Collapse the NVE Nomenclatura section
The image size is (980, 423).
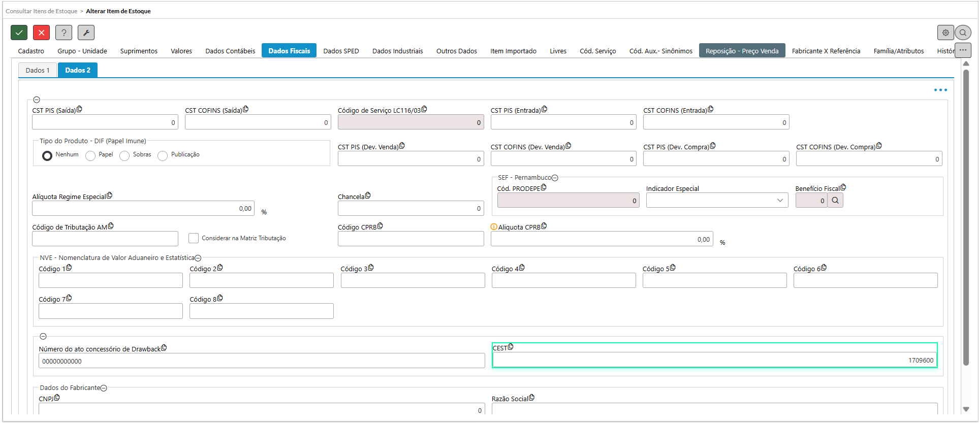click(x=198, y=258)
